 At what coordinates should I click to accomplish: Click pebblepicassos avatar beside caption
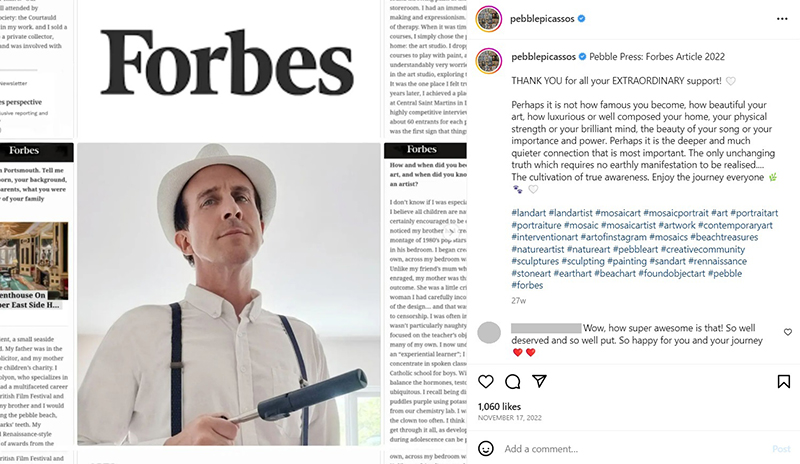tap(489, 61)
